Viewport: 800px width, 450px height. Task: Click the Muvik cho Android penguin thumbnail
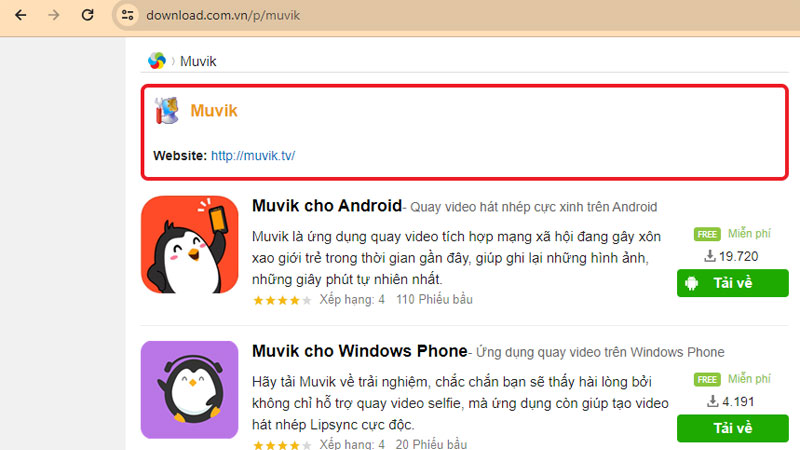click(190, 244)
